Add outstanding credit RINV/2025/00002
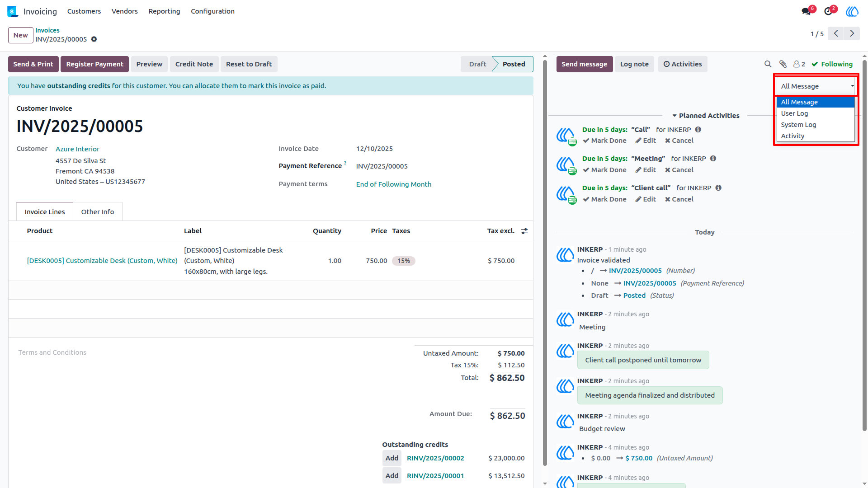Viewport: 868px width, 488px height. click(x=392, y=458)
